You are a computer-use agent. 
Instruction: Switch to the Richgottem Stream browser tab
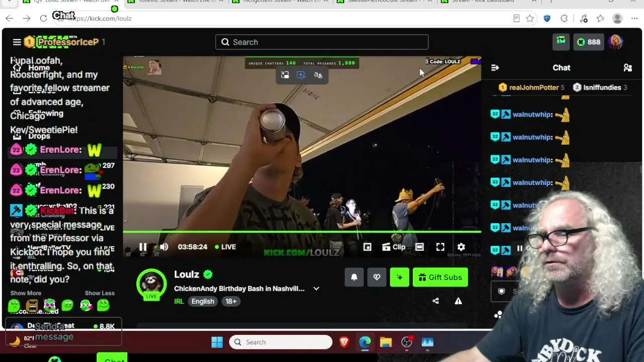[280, 2]
